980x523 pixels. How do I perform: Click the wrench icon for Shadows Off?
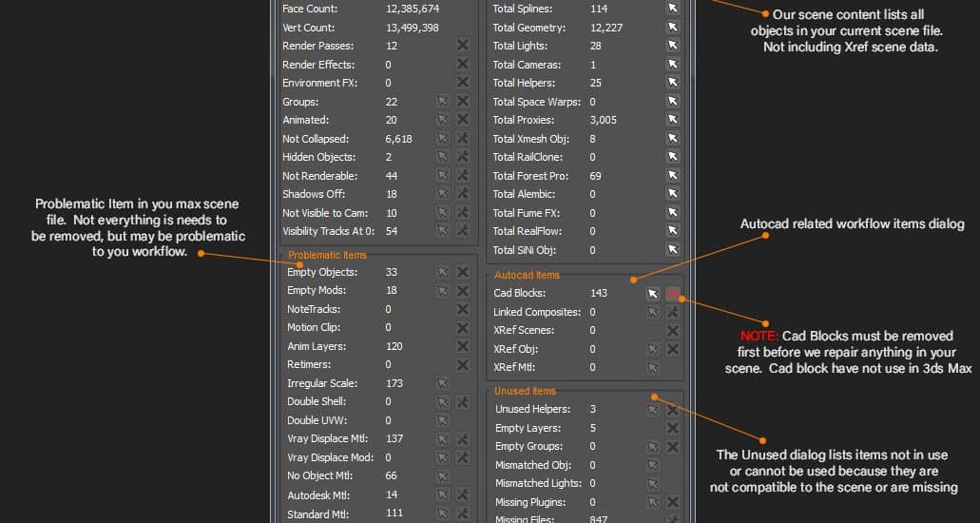463,194
